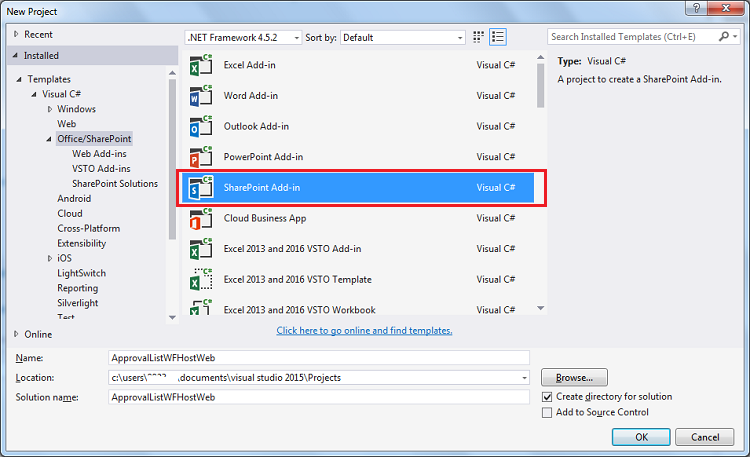Screen dimensions: 750x457
Task: Close the New Project dialog
Action: (726, 8)
